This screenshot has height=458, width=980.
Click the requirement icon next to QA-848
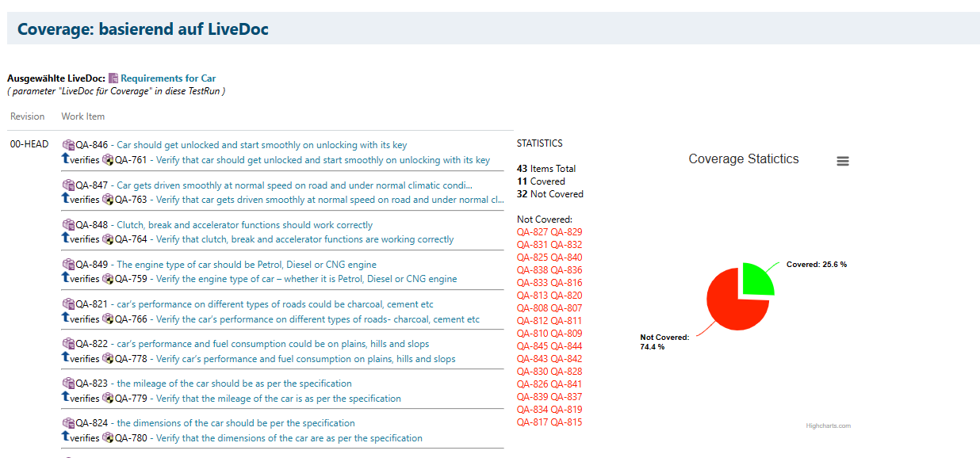[x=68, y=224]
